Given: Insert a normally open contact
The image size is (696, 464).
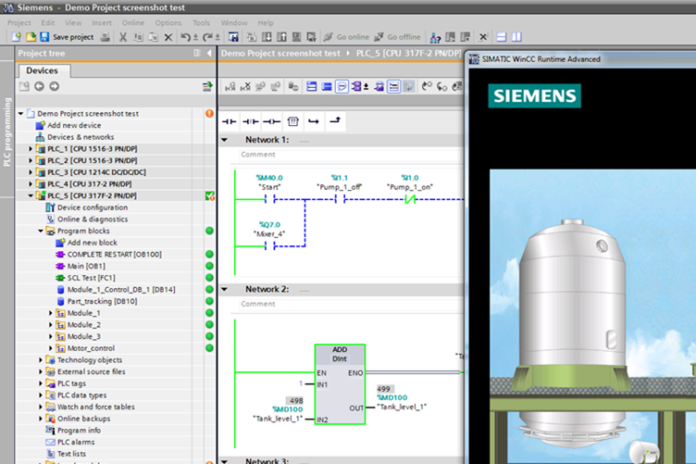Looking at the screenshot, I should pyautogui.click(x=229, y=121).
